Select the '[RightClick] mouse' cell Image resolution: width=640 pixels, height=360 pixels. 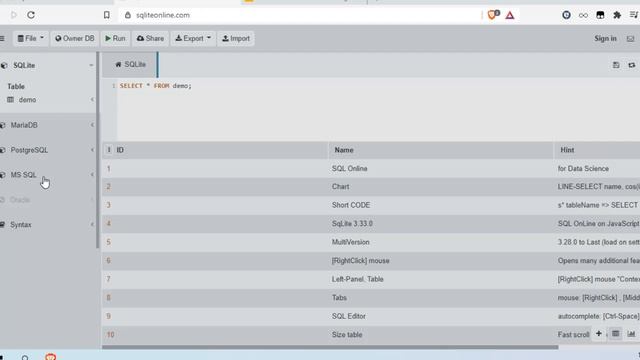pos(360,260)
